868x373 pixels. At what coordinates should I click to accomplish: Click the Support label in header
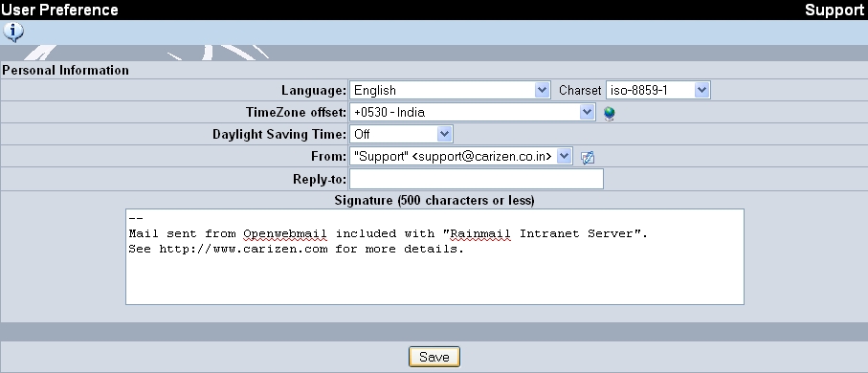pos(835,10)
